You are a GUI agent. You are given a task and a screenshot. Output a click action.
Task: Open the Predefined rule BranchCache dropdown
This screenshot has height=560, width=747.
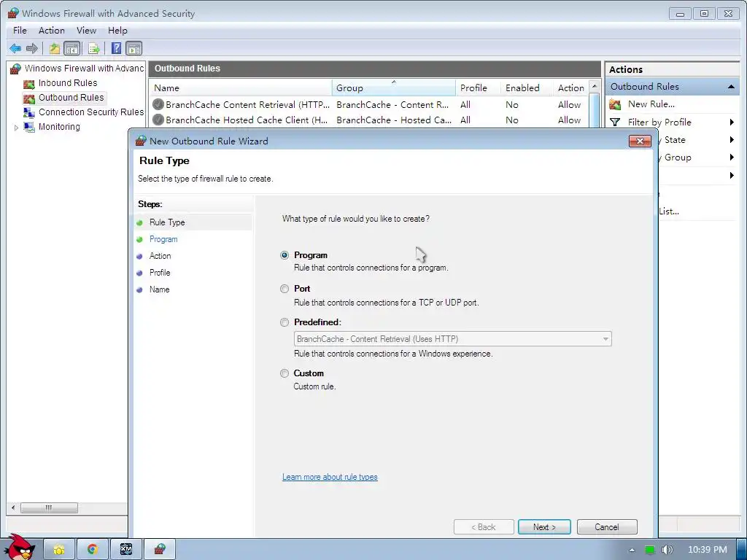[452, 339]
